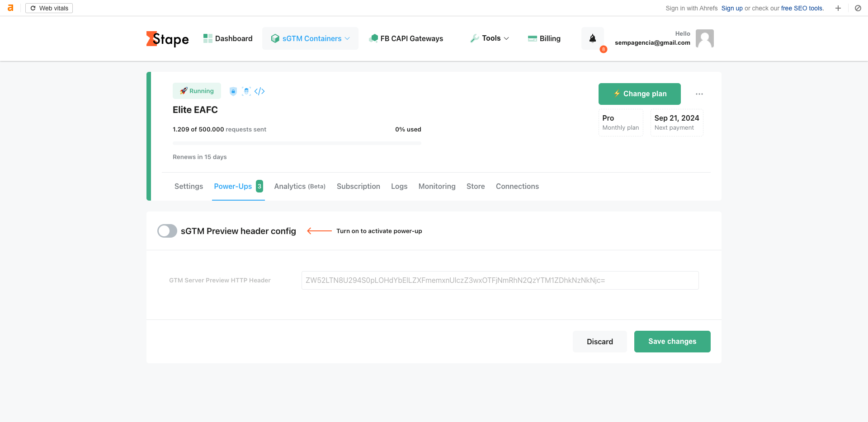Click the requests usage progress bar
Screen dimensions: 868x422
pos(297,143)
